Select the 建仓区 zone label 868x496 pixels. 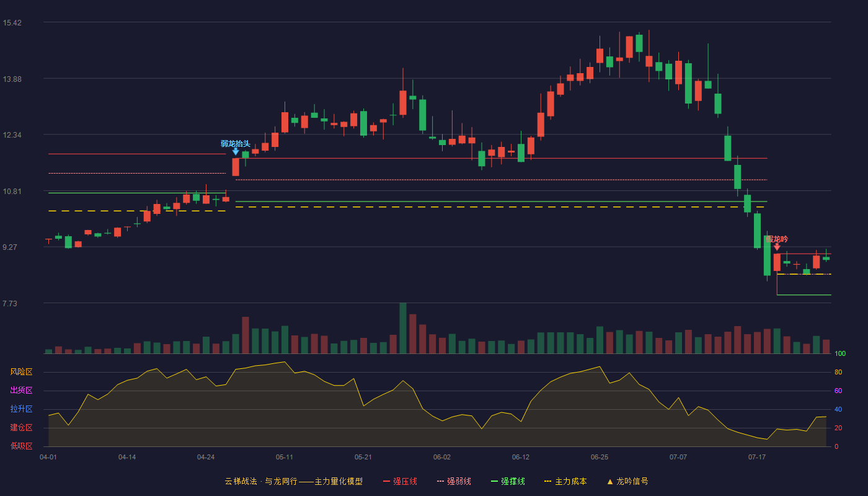21,428
